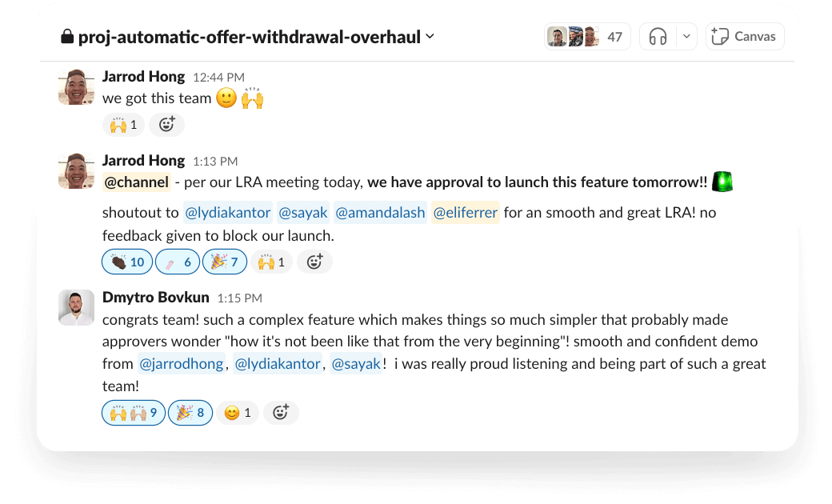Image resolution: width=832 pixels, height=504 pixels.
Task: Add a reaction to Dmytro's congrats message
Action: pyautogui.click(x=282, y=412)
